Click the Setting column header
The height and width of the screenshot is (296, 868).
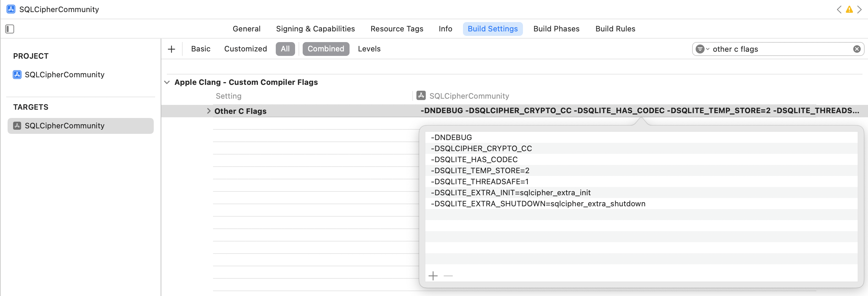pyautogui.click(x=229, y=96)
